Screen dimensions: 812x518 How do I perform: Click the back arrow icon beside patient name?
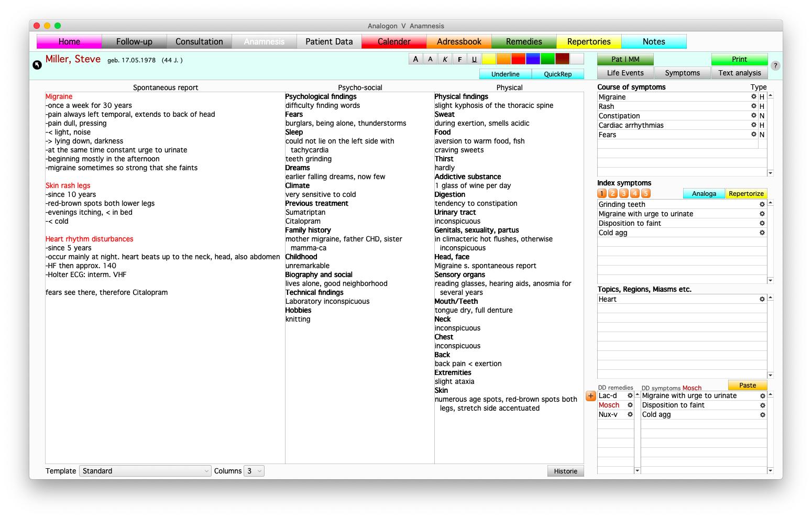click(37, 65)
